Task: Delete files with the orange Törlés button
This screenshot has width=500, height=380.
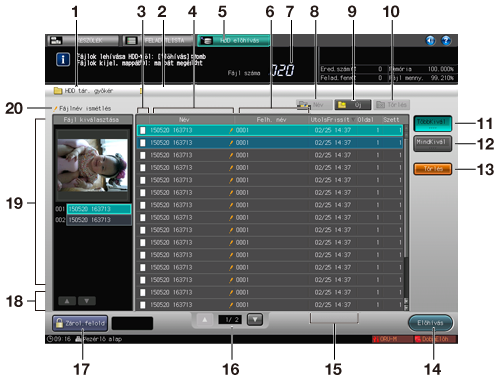Action: coord(433,169)
